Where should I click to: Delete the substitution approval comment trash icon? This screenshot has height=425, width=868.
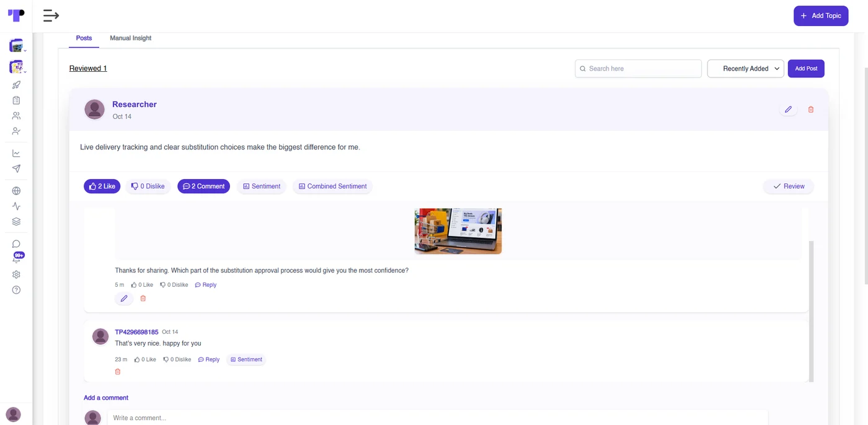[x=143, y=299]
